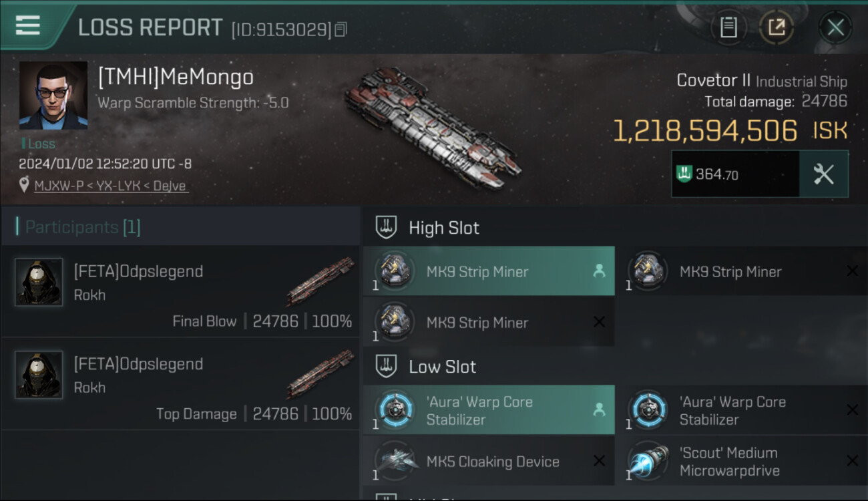Share the loss report externally
The height and width of the screenshot is (501, 868).
(777, 27)
